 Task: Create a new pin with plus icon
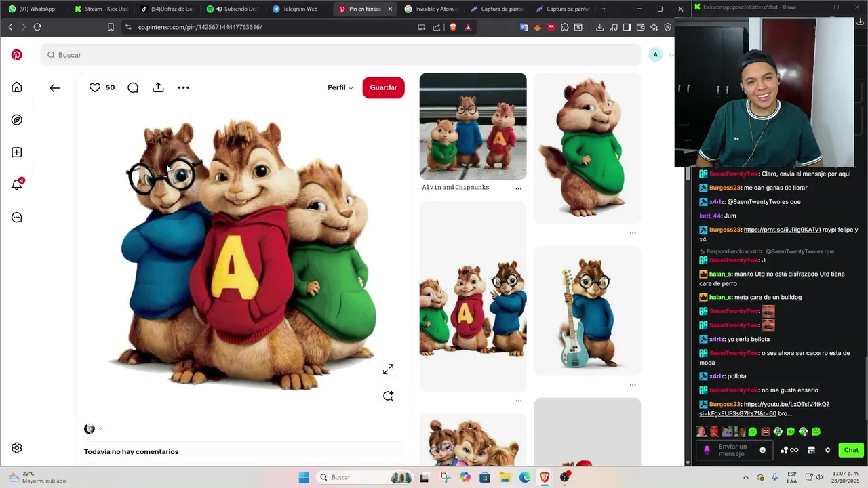(17, 152)
